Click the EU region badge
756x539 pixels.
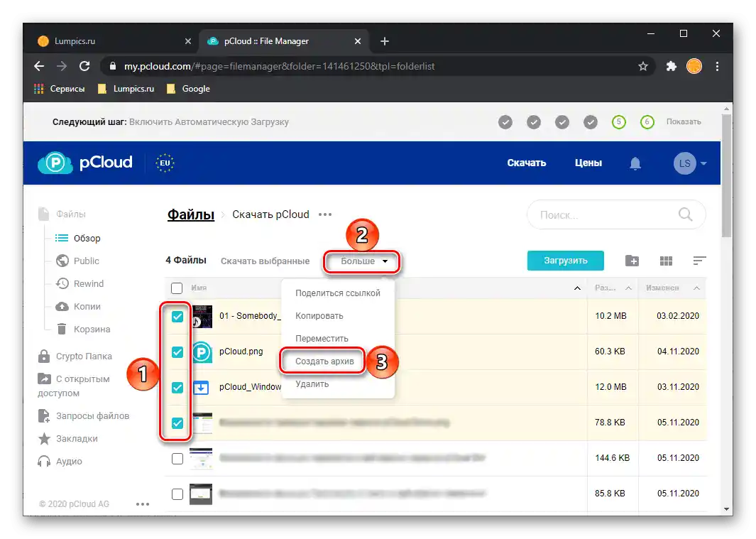coord(165,163)
